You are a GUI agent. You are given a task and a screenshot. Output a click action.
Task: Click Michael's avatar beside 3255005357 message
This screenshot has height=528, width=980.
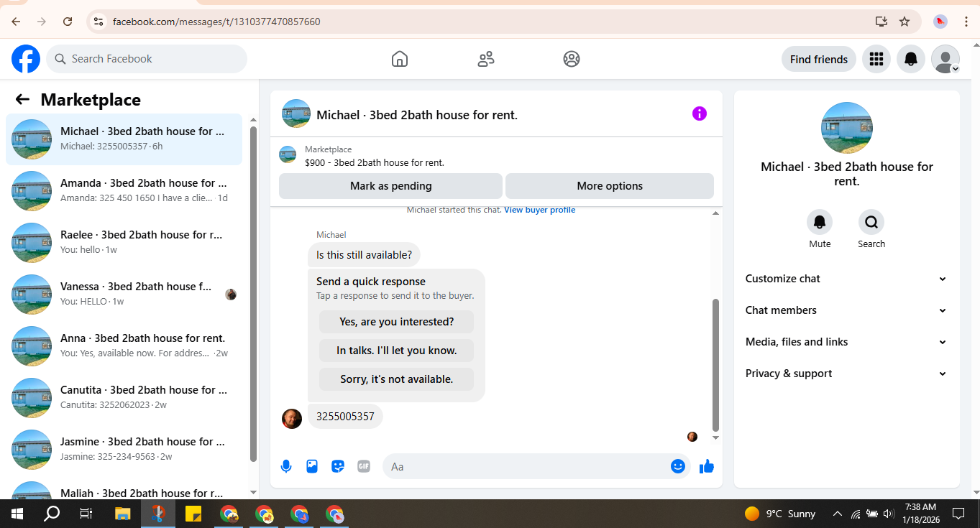coord(292,419)
